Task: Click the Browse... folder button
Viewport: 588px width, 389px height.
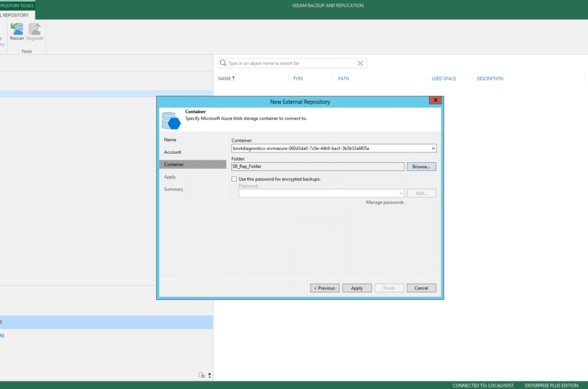Action: coord(421,167)
